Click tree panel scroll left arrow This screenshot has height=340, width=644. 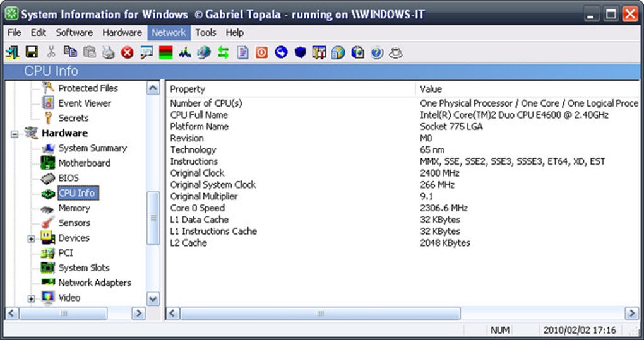click(11, 314)
